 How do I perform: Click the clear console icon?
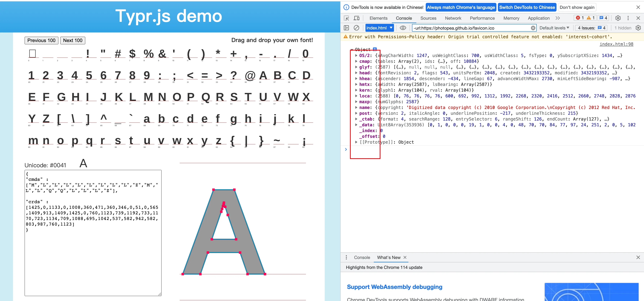point(356,28)
